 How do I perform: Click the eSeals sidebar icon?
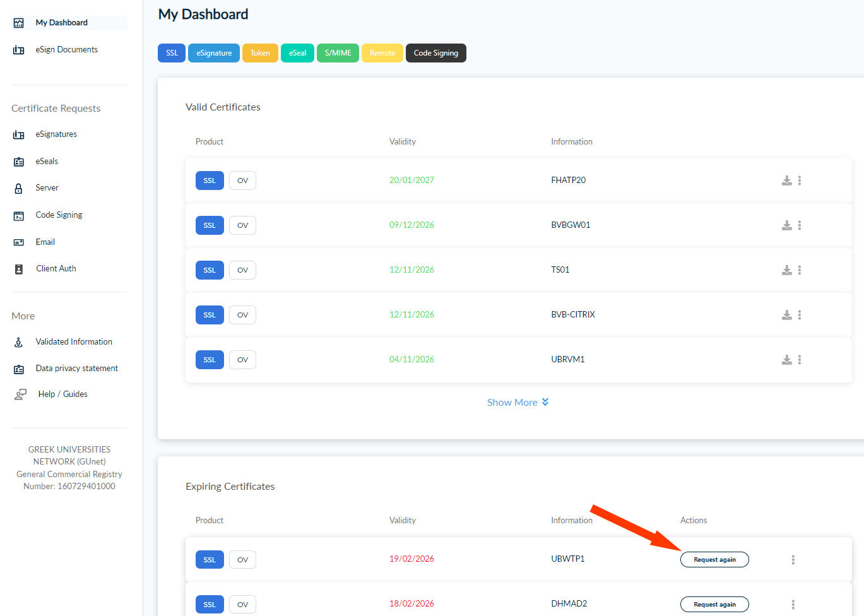[x=19, y=162]
